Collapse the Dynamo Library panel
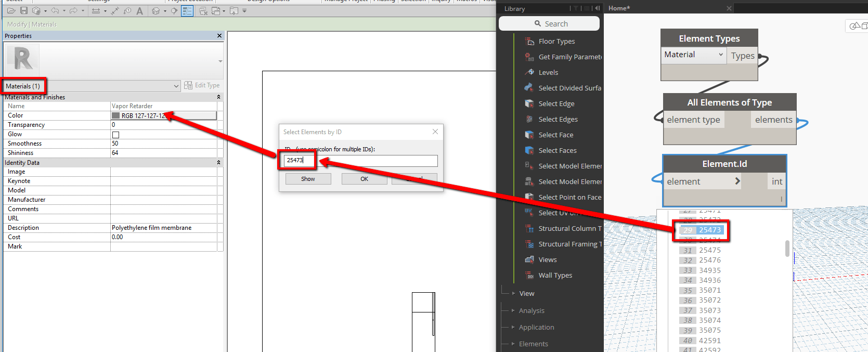868x352 pixels. (597, 8)
